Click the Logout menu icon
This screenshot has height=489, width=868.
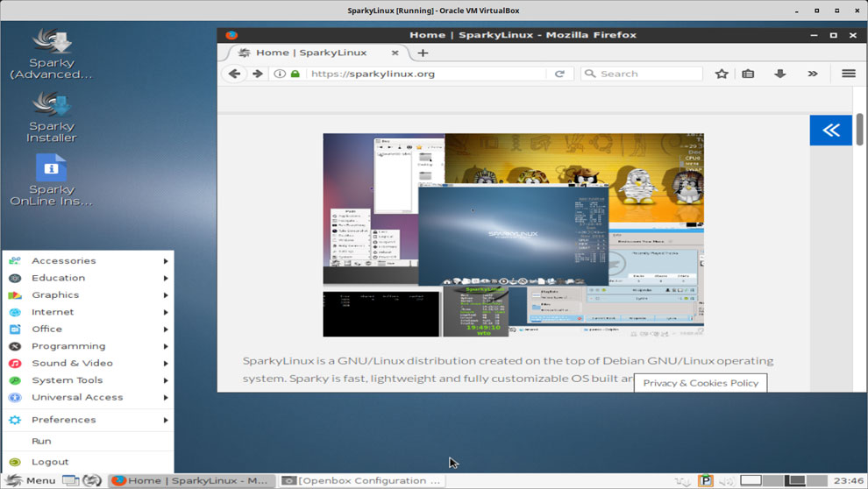pyautogui.click(x=15, y=462)
